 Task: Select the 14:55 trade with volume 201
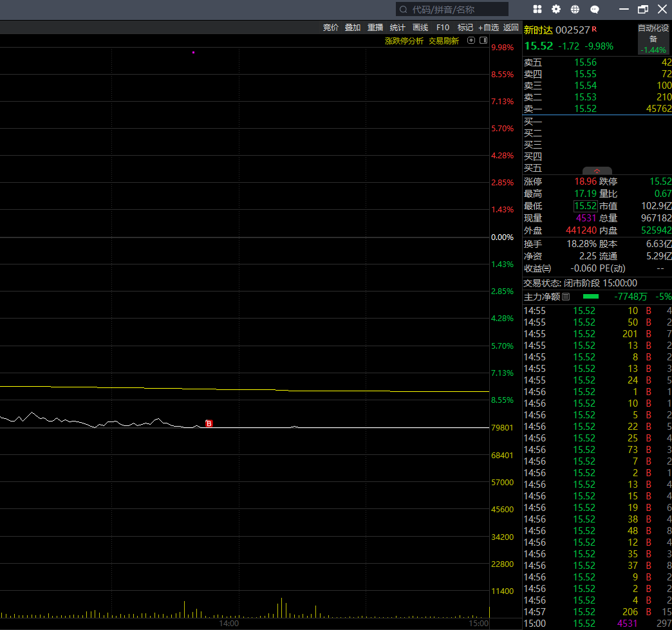(597, 334)
